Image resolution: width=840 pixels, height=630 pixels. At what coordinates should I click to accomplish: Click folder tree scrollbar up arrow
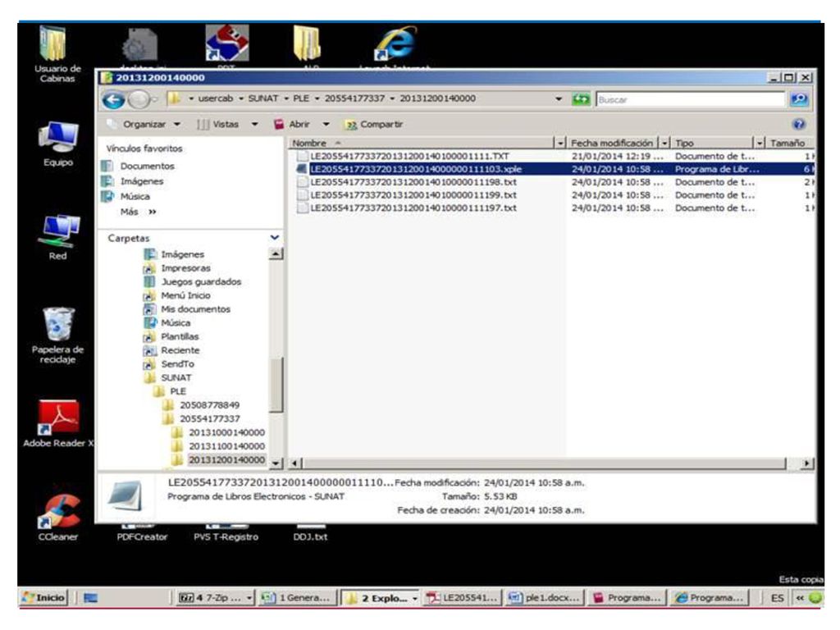[x=276, y=253]
